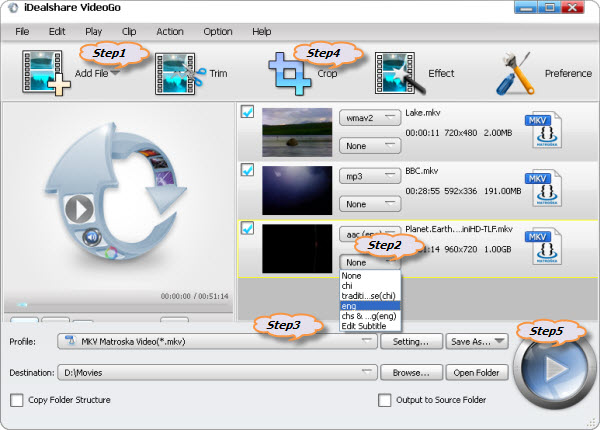Click the BBC.mkv file name
The height and width of the screenshot is (430, 600).
tap(422, 171)
